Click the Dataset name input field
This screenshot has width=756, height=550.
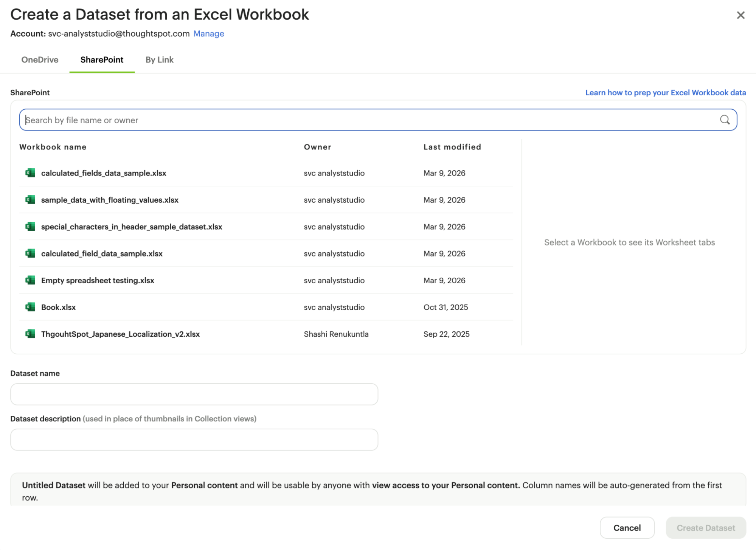point(194,394)
